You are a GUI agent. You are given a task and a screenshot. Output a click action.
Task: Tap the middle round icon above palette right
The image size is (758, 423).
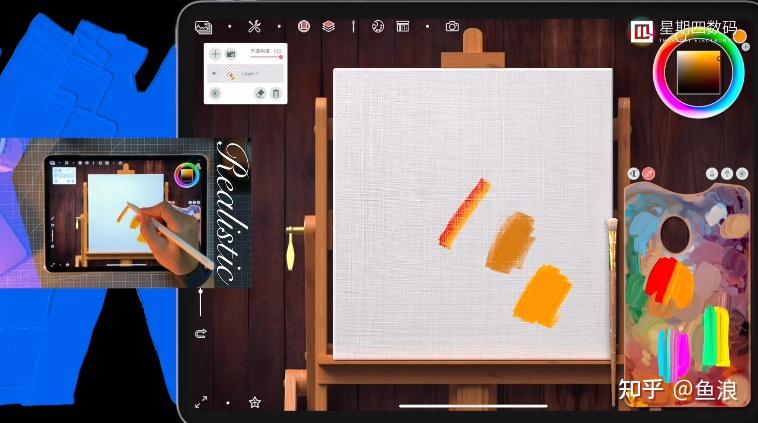tap(727, 174)
